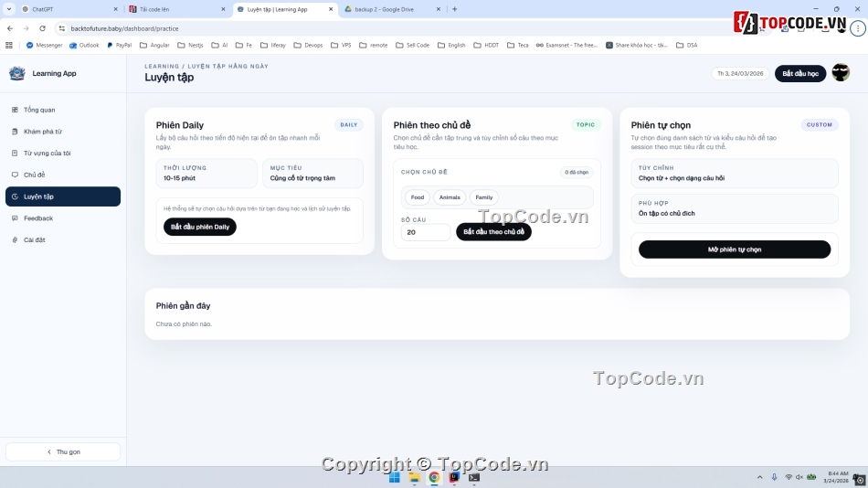Viewport: 868px width, 488px height.
Task: Go forward in browser history
Action: [x=26, y=28]
